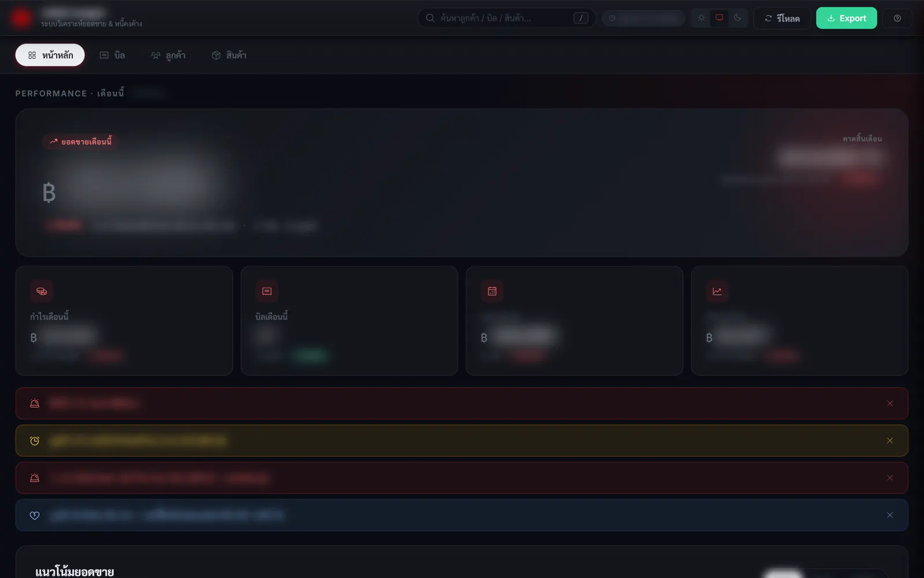
Task: Click the siren icon in the second red alert
Action: (x=35, y=478)
